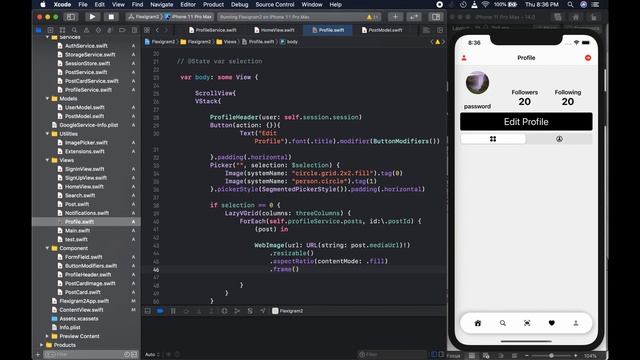Hide the debug area toggle icon

148,311
